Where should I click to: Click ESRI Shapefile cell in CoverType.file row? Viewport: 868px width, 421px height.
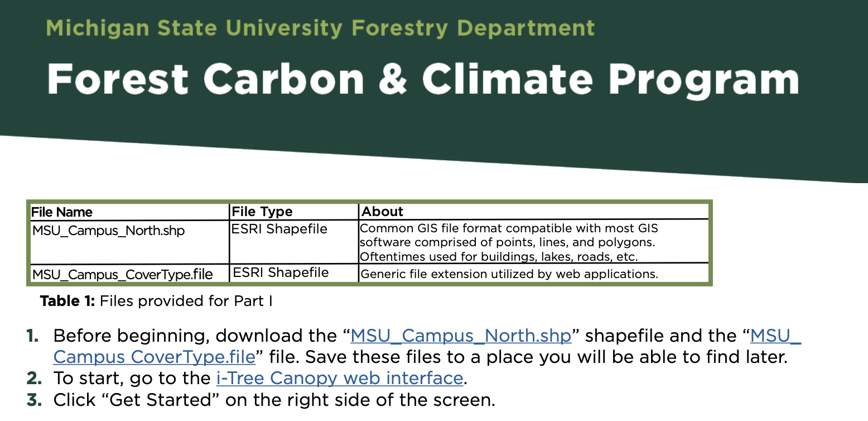click(281, 272)
